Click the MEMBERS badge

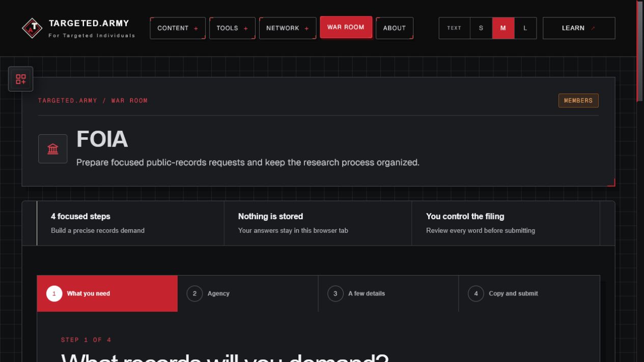(x=578, y=101)
